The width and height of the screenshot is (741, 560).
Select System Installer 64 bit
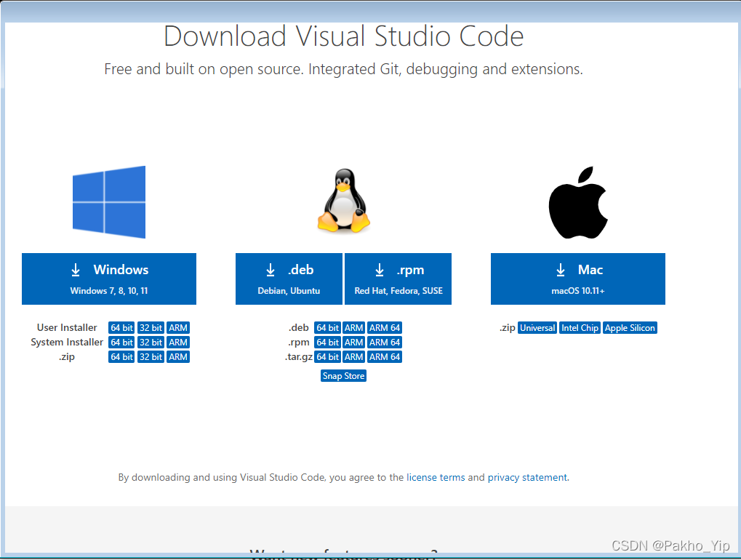[x=121, y=342]
